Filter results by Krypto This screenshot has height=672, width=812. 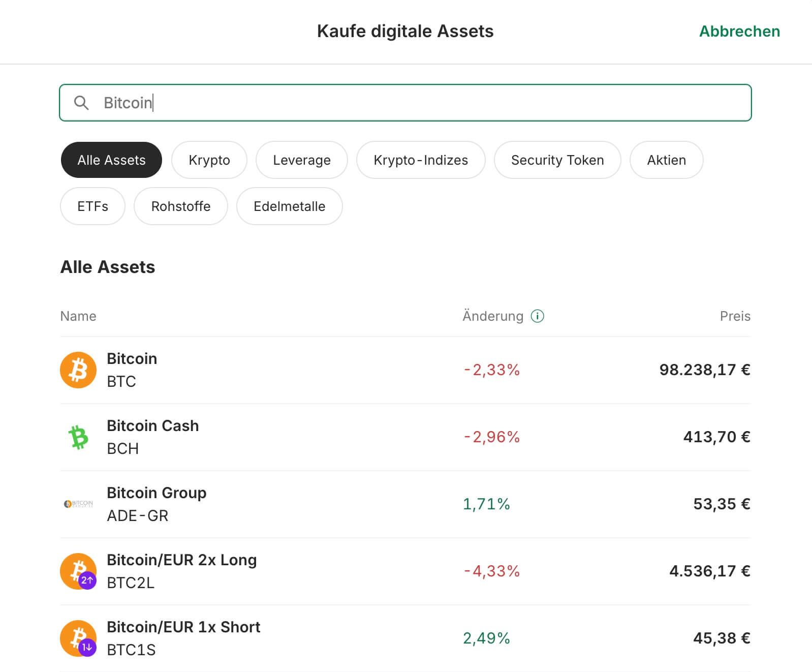[209, 160]
